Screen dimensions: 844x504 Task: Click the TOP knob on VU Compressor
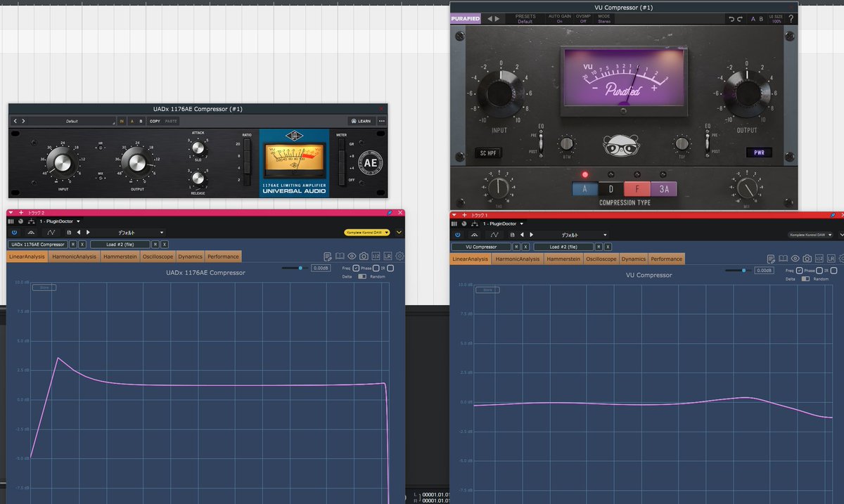pos(682,143)
